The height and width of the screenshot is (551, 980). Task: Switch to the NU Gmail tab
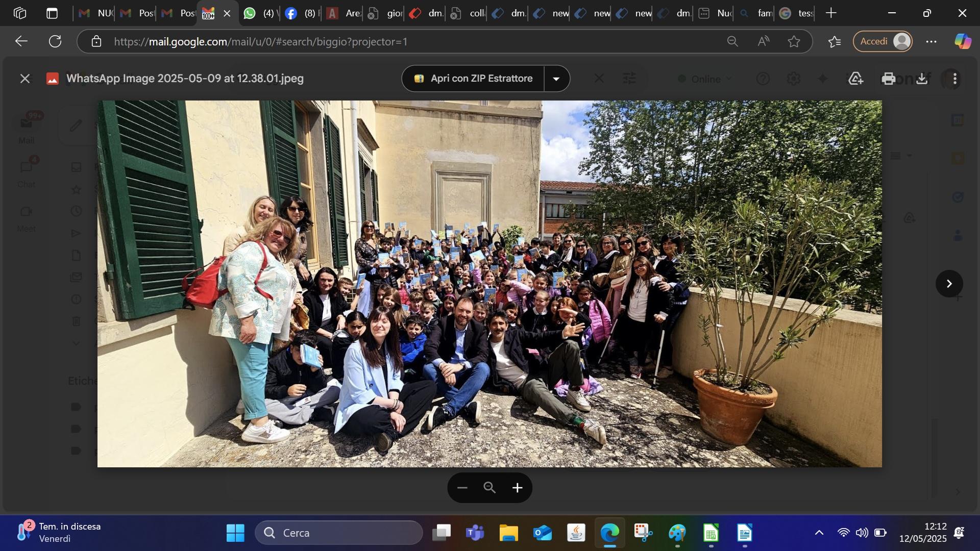(x=95, y=13)
